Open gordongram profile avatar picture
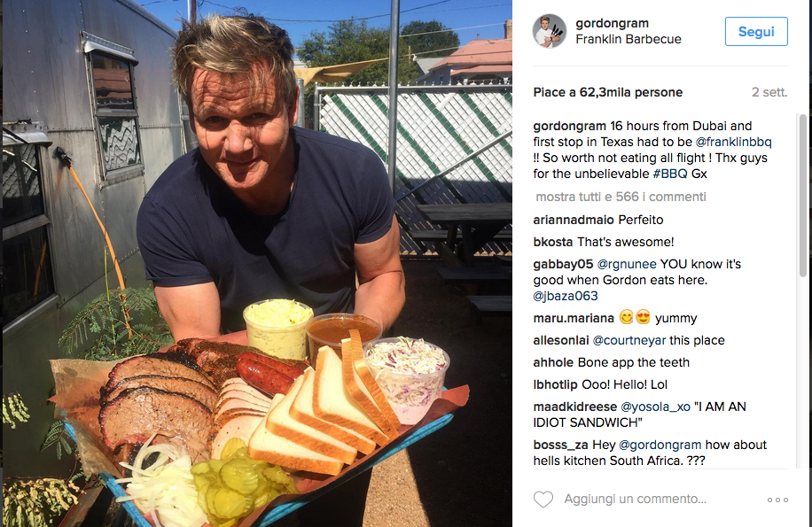The height and width of the screenshot is (527, 812). (x=550, y=31)
